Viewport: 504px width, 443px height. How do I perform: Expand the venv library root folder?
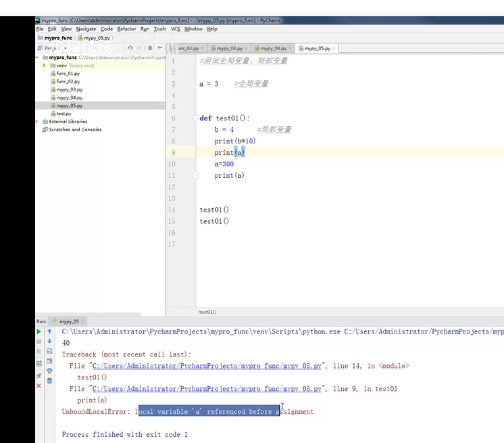[44, 66]
